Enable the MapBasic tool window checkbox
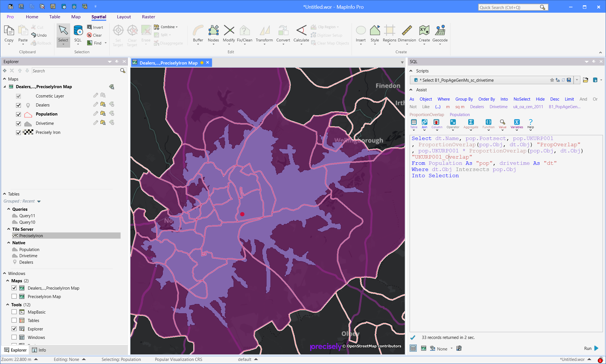The height and width of the screenshot is (364, 606). (x=14, y=312)
